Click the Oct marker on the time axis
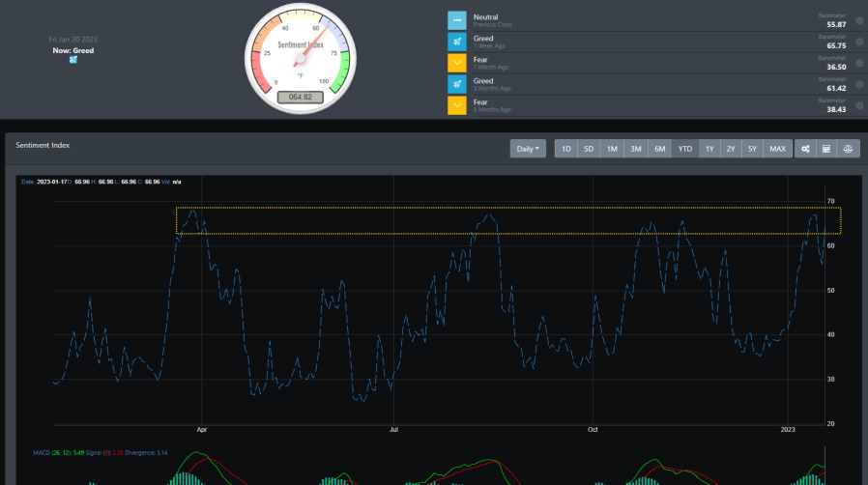 [593, 430]
